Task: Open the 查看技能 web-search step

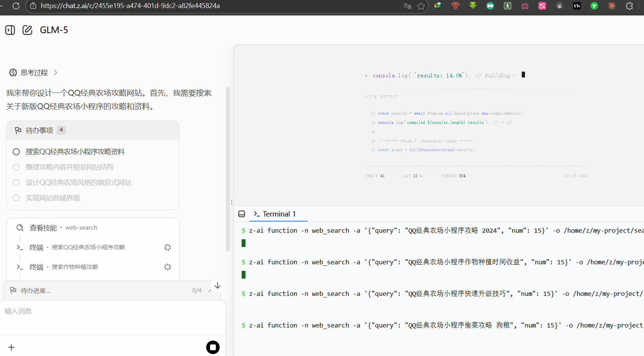Action: click(x=63, y=228)
